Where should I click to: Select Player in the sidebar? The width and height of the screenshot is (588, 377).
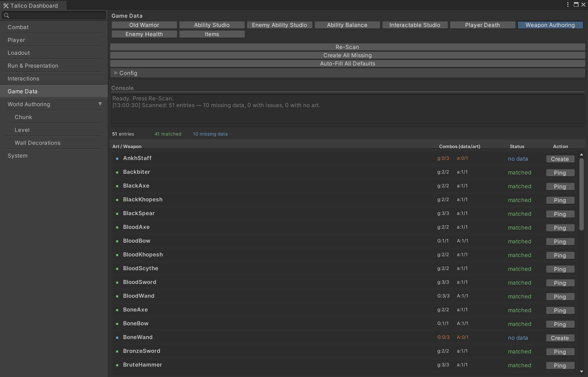point(54,40)
